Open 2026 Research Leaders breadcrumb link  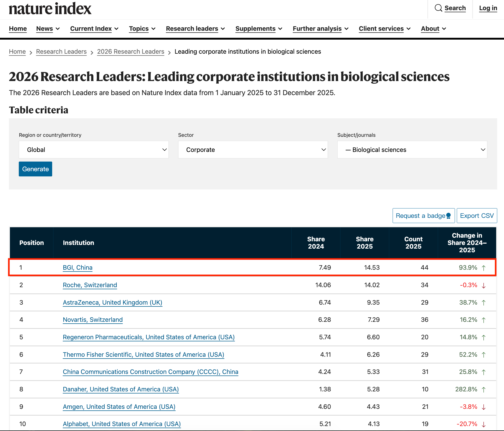point(131,52)
